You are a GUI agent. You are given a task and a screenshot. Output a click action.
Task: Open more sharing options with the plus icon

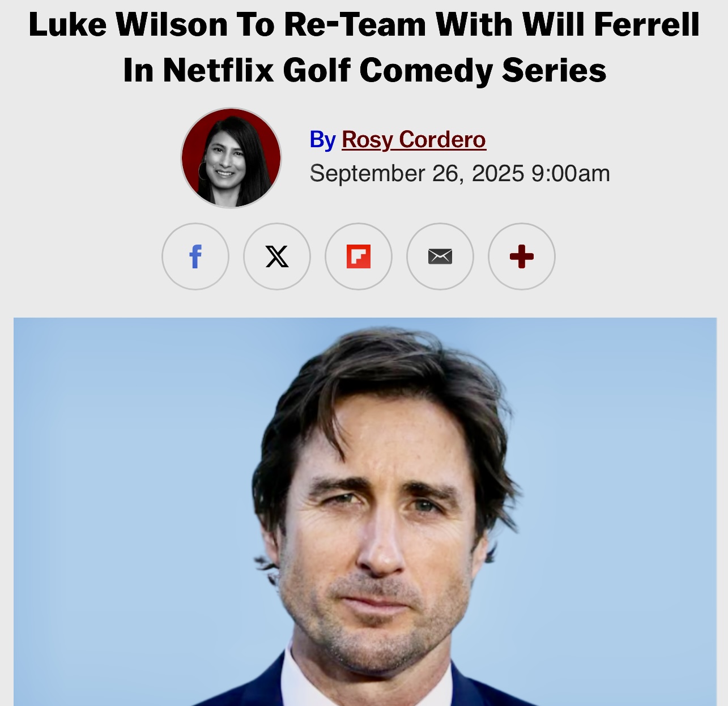coord(522,256)
